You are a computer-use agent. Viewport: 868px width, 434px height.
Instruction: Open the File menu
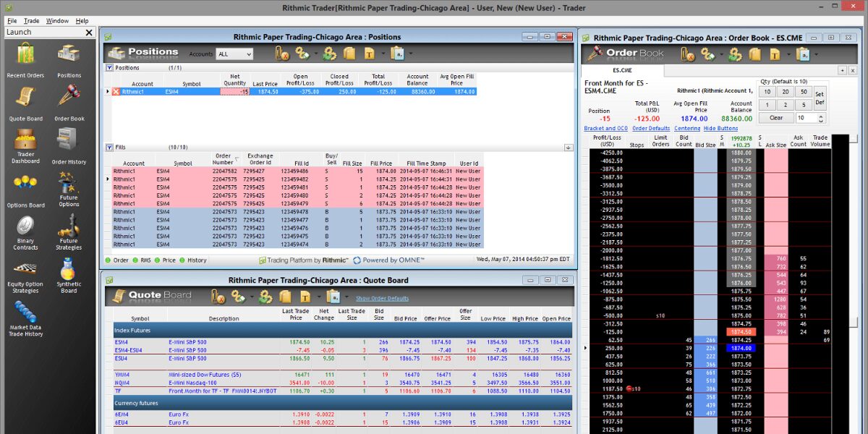pos(12,21)
